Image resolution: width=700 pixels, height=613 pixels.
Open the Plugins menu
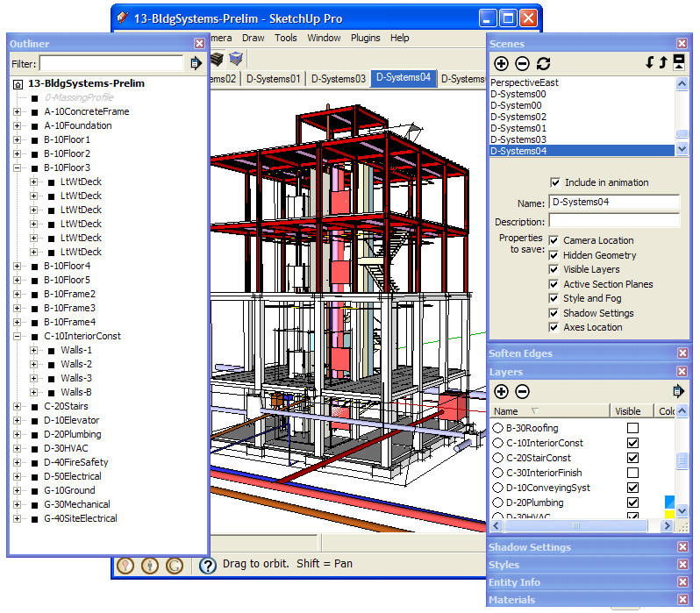coord(365,38)
